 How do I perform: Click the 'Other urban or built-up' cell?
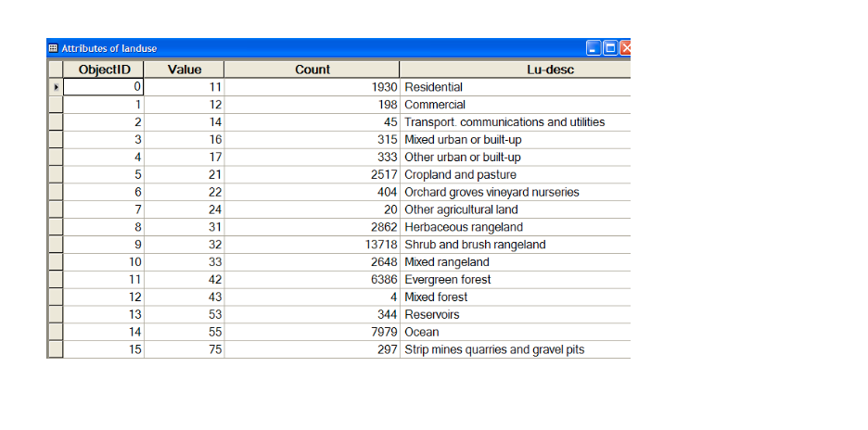click(516, 158)
